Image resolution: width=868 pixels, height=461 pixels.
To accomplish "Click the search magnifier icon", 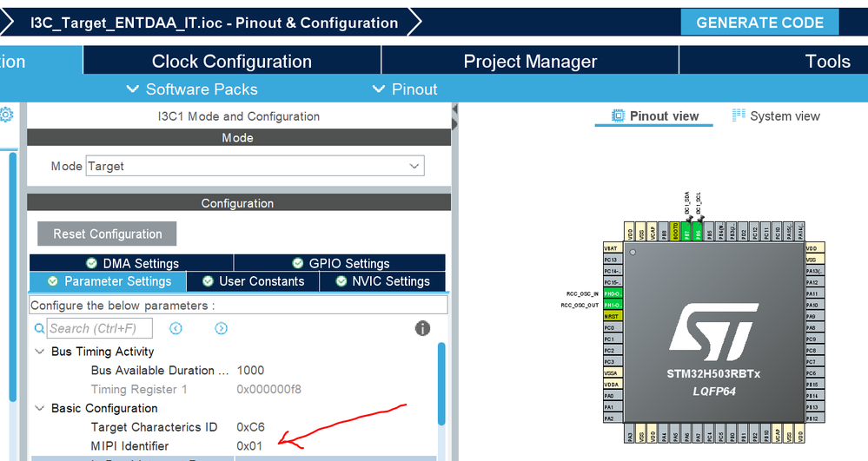I will [39, 328].
